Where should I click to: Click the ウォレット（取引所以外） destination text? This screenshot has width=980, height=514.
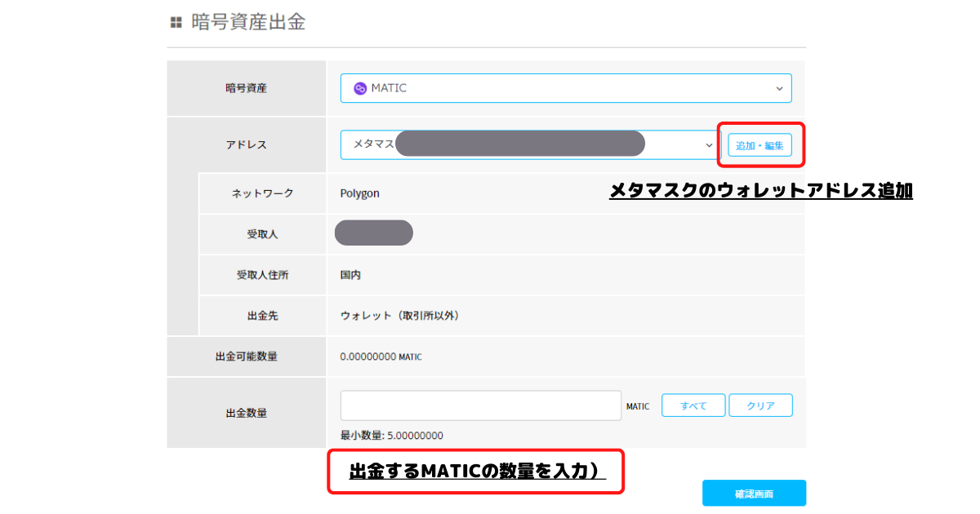[399, 316]
